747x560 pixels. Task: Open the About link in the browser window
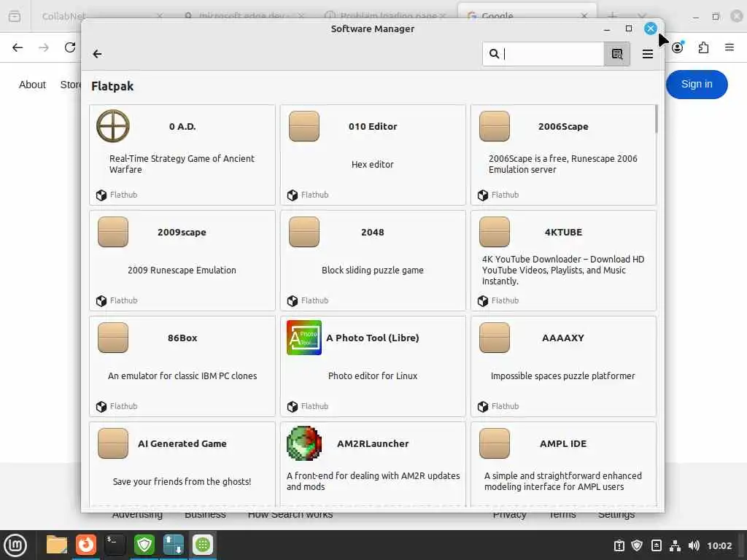(32, 85)
